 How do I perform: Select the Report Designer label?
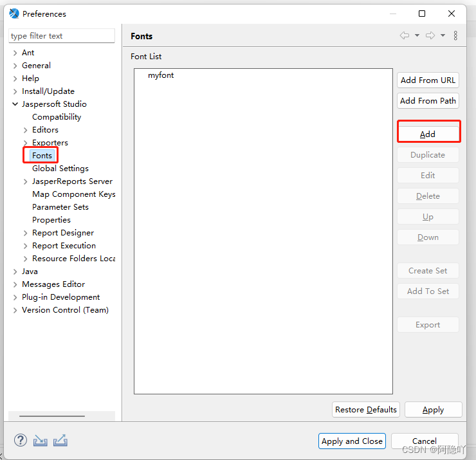coord(63,233)
